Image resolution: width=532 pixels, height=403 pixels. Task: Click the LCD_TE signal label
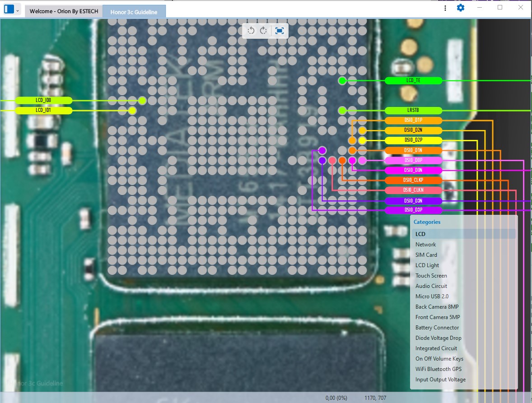(x=413, y=81)
